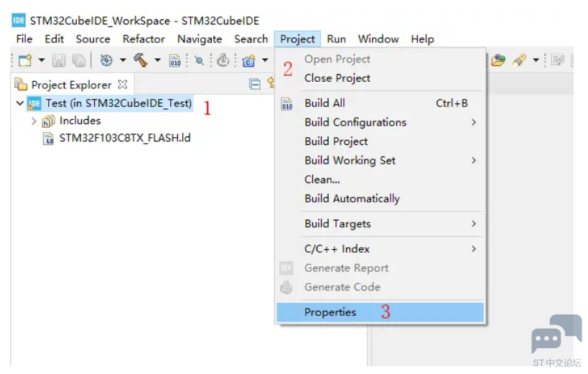Click the Link with Editor arrows icon
This screenshot has height=374, width=588.
click(271, 83)
